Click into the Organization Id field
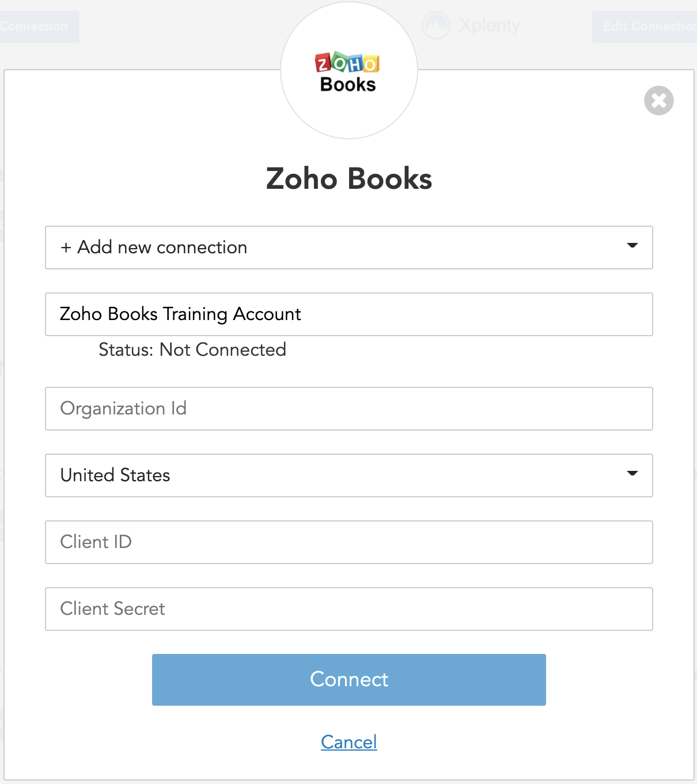 (348, 409)
